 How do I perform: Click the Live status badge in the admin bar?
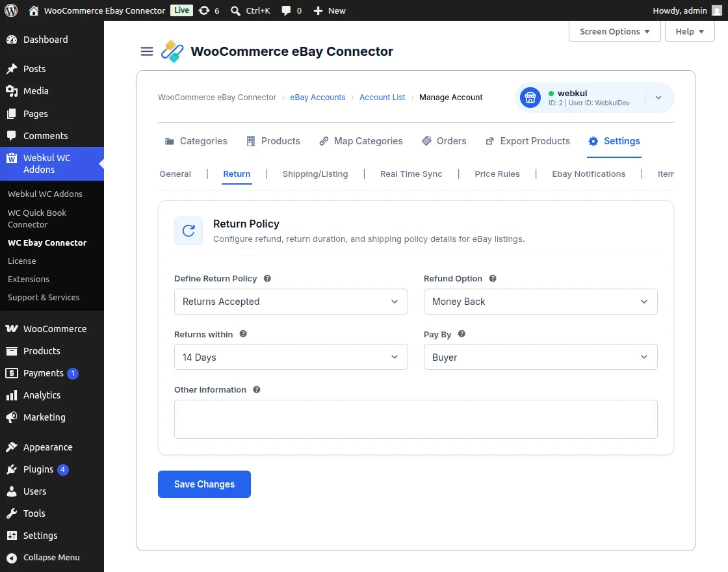[x=181, y=10]
